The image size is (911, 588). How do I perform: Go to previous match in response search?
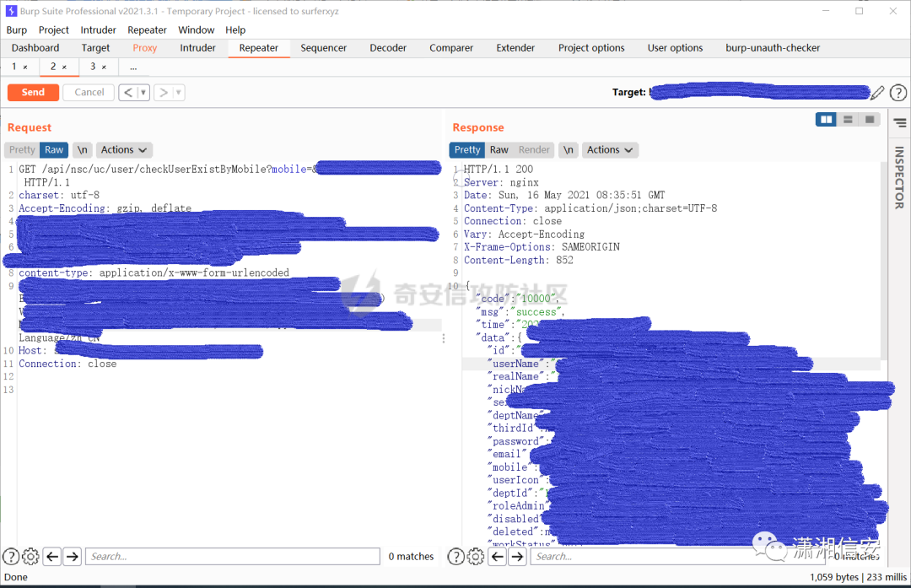click(498, 557)
